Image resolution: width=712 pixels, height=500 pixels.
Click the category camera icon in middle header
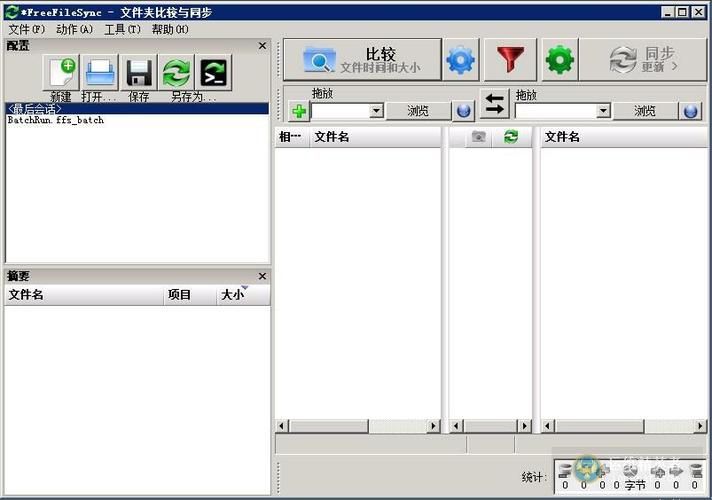pos(478,137)
